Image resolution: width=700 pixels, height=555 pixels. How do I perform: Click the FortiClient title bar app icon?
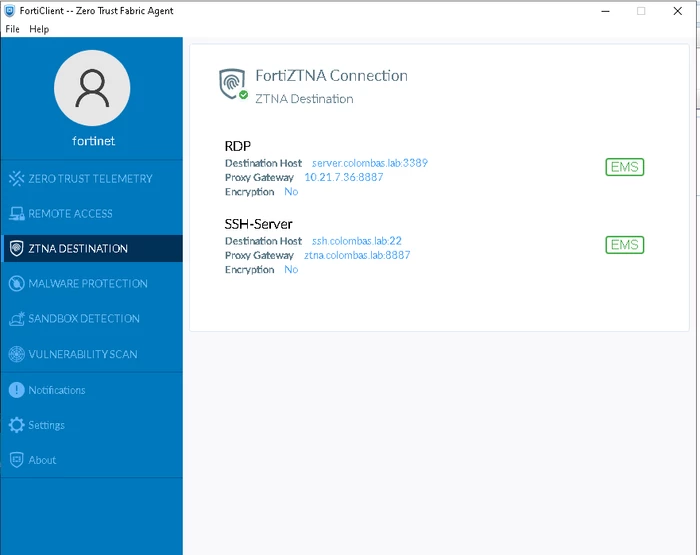coord(9,11)
